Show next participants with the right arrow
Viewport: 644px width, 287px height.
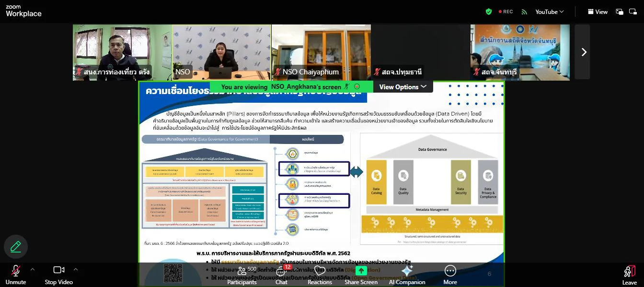584,52
